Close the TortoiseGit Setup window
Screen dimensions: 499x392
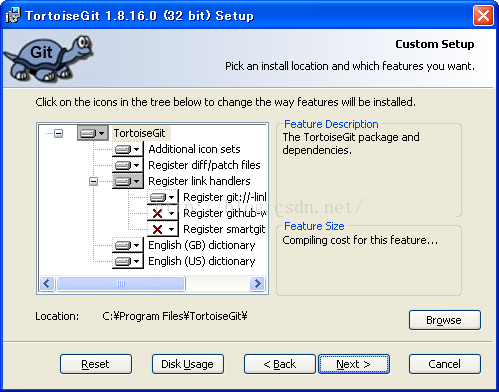(x=483, y=15)
